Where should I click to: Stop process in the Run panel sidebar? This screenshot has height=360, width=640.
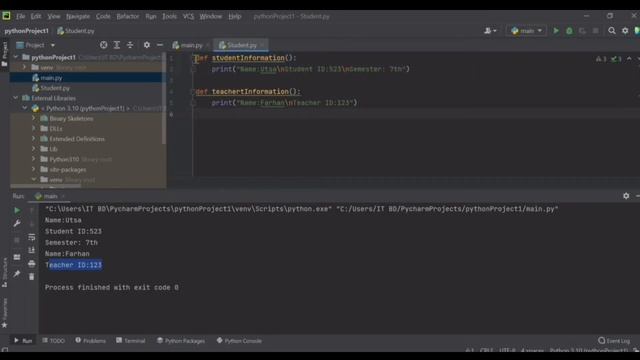(17, 240)
